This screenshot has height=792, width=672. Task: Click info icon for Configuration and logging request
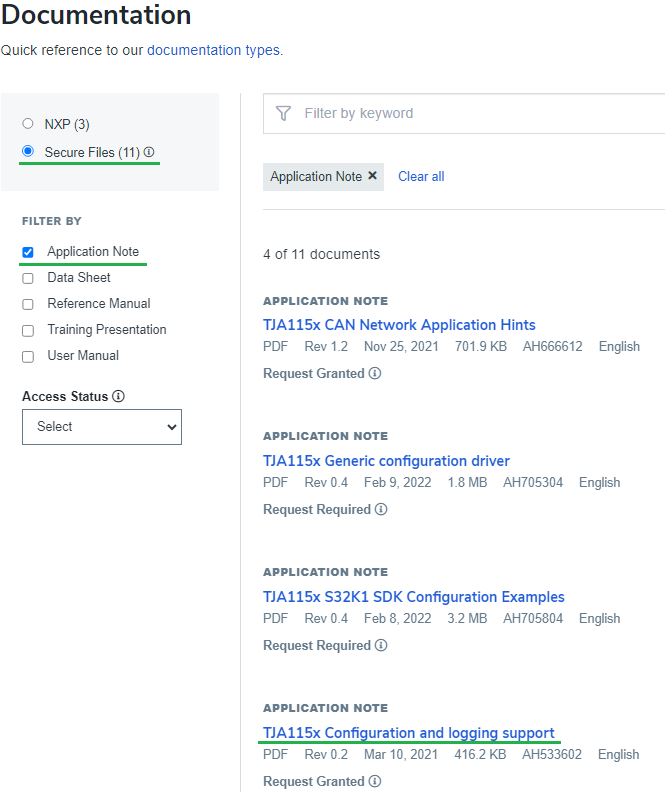point(375,781)
